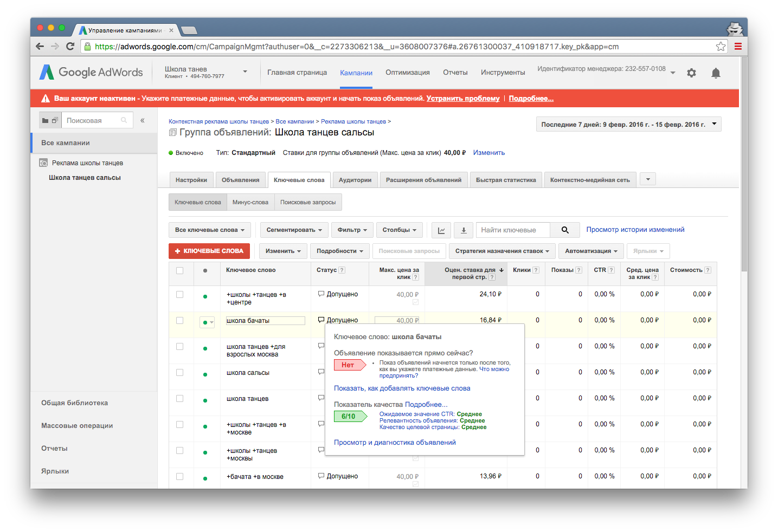The height and width of the screenshot is (532, 778).
Task: Bookmark page with star icon
Action: click(721, 47)
